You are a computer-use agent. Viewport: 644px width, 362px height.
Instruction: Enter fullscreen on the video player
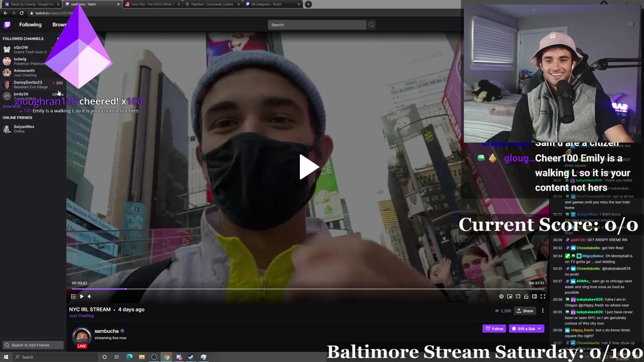click(543, 297)
